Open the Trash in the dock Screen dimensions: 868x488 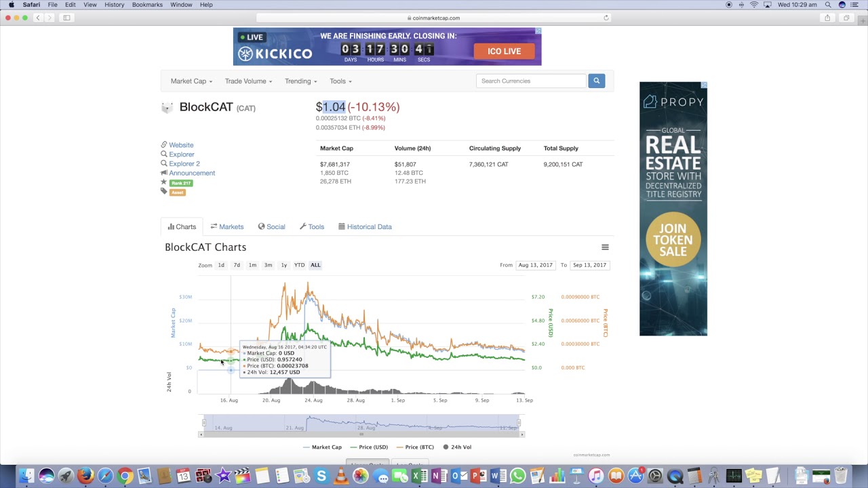(x=840, y=476)
